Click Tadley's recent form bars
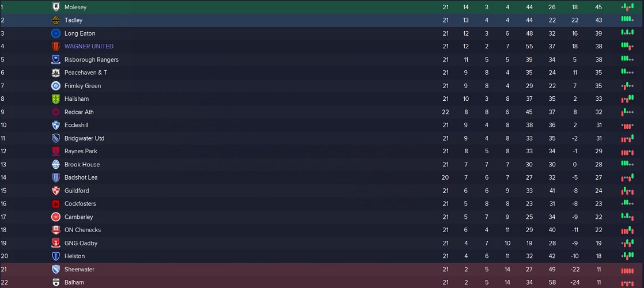This screenshot has width=644, height=288. (627, 20)
